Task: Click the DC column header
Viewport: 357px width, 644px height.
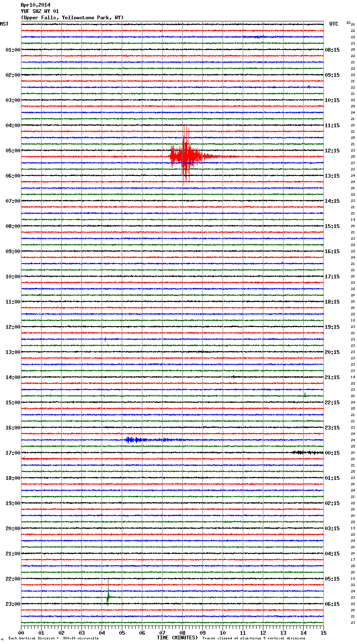Action: [349, 23]
